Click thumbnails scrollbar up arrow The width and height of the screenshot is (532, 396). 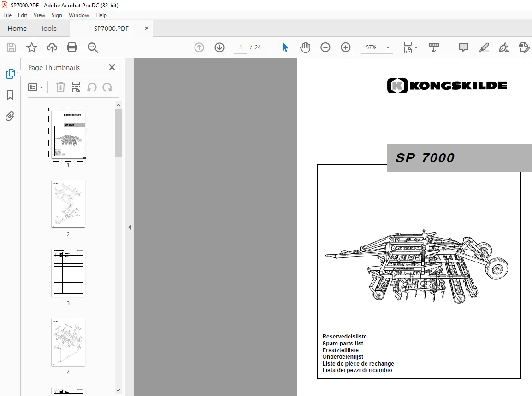pyautogui.click(x=118, y=105)
